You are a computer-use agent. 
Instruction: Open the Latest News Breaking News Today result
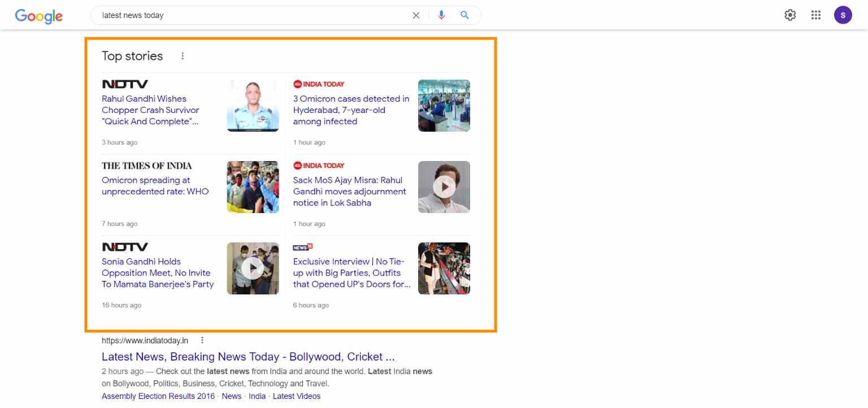pyautogui.click(x=248, y=357)
